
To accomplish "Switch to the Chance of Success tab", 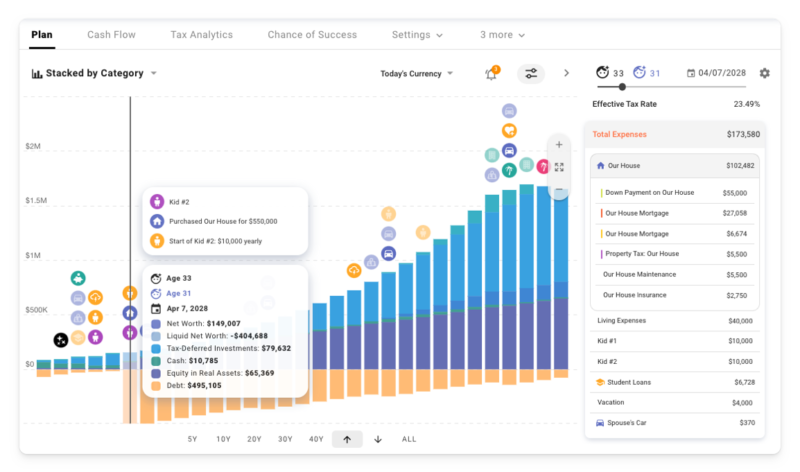I will pyautogui.click(x=312, y=35).
